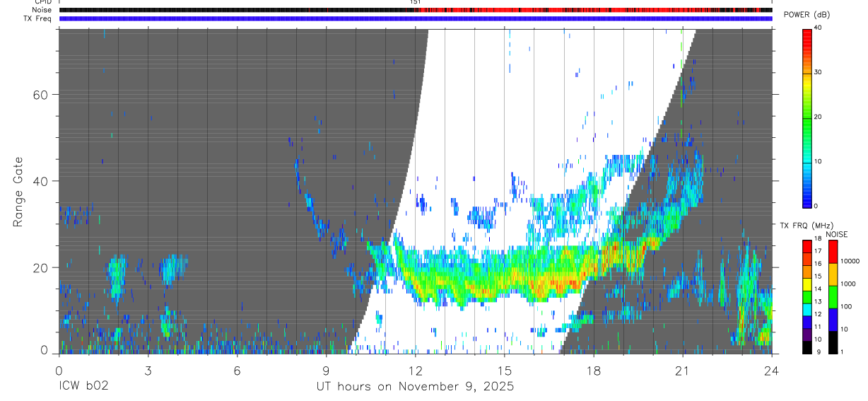Click the '18' tick on the TX FRQ scale

click(819, 239)
